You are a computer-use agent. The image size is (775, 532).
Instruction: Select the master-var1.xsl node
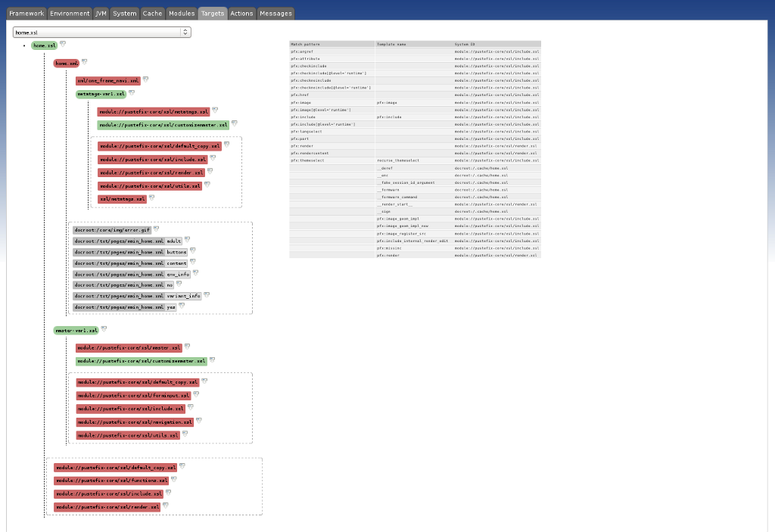76,330
